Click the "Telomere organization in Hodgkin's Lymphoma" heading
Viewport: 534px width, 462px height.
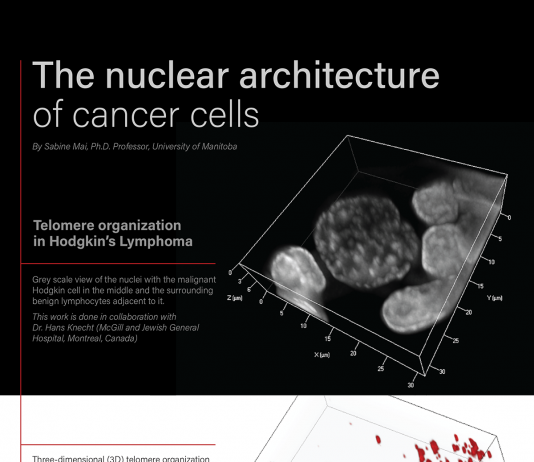click(113, 233)
